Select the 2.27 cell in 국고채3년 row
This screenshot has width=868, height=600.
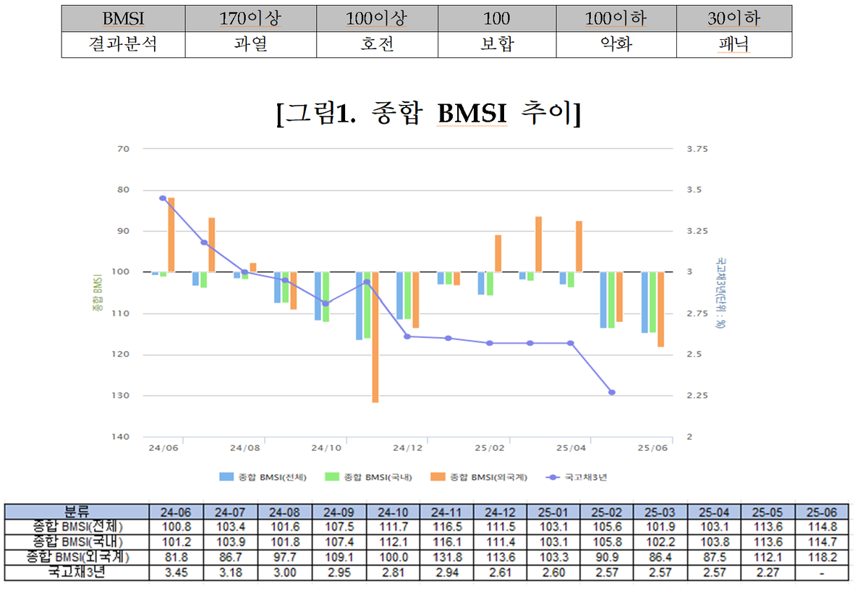[x=769, y=572]
